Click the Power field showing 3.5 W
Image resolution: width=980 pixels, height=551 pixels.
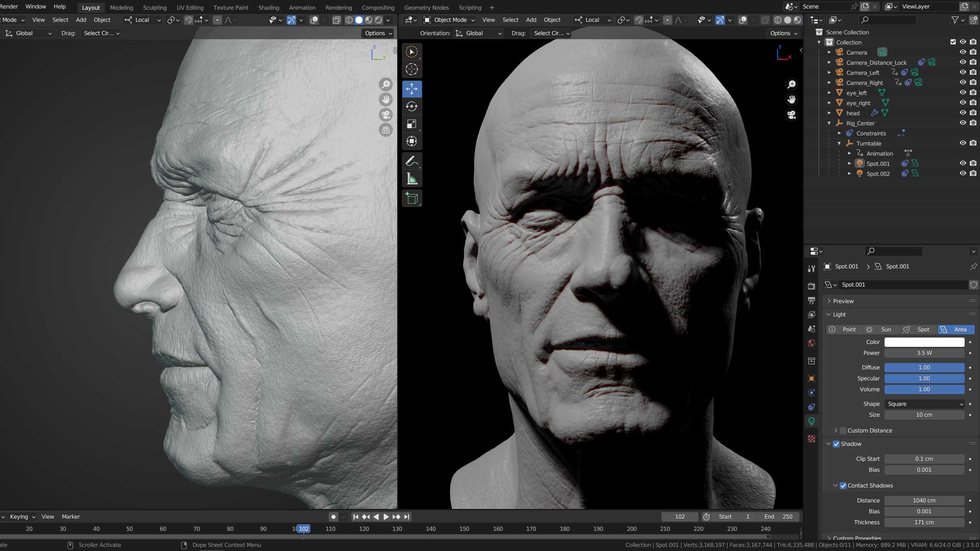tap(924, 353)
